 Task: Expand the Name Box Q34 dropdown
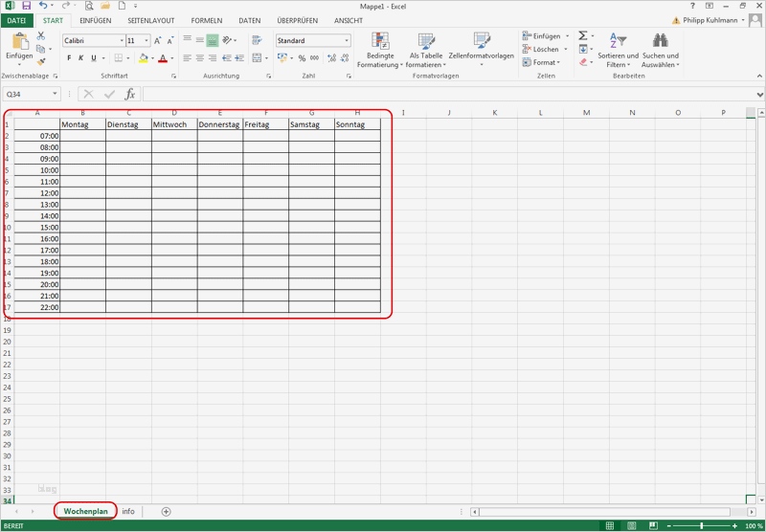point(55,94)
